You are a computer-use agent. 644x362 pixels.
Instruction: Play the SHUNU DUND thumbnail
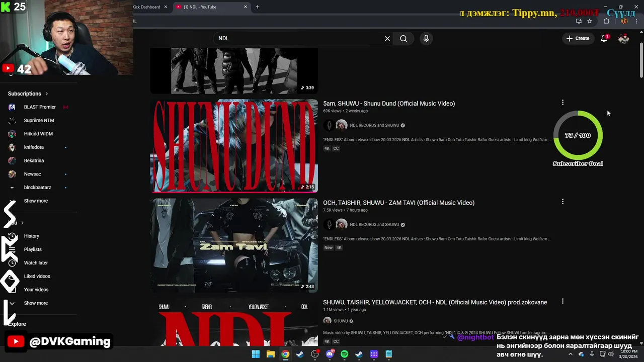(234, 146)
